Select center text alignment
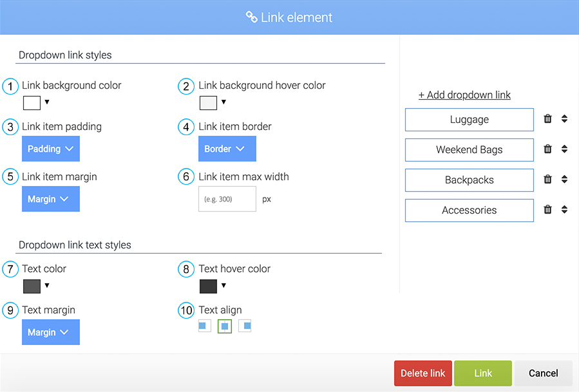This screenshot has height=392, width=579. [224, 326]
